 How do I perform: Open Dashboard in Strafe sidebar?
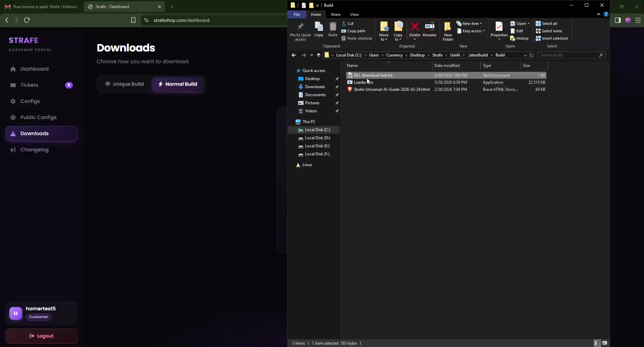(41, 69)
